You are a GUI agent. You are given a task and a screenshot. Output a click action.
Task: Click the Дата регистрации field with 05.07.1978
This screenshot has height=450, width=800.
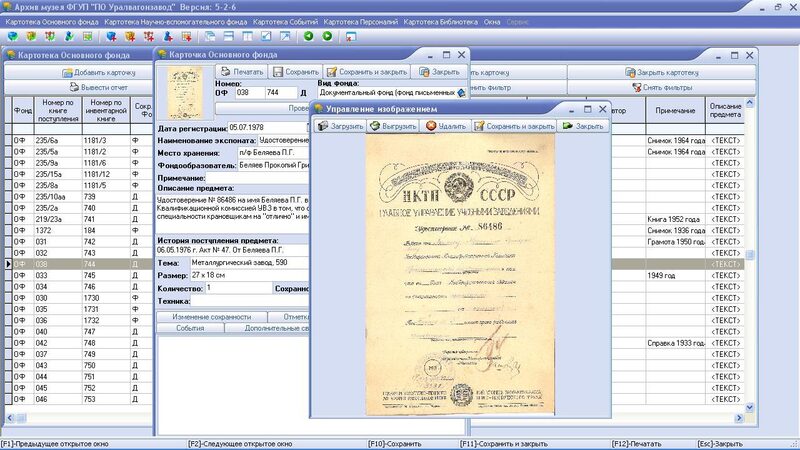268,128
